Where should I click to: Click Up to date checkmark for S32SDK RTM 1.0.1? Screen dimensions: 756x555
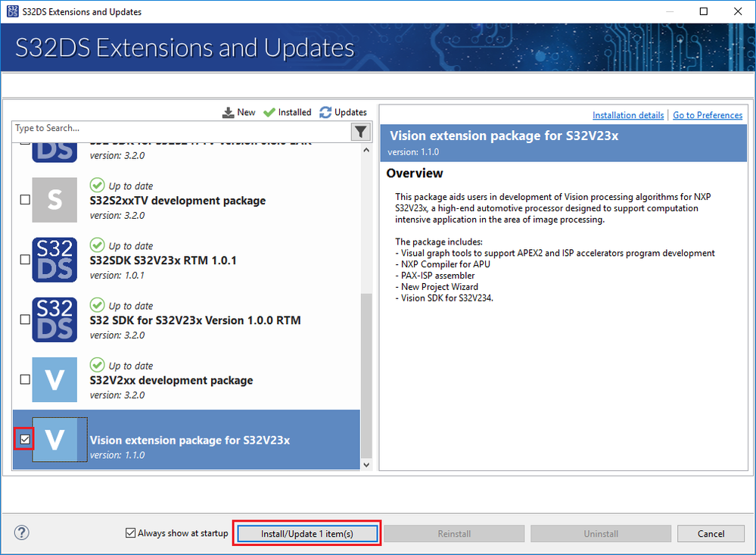pos(97,245)
